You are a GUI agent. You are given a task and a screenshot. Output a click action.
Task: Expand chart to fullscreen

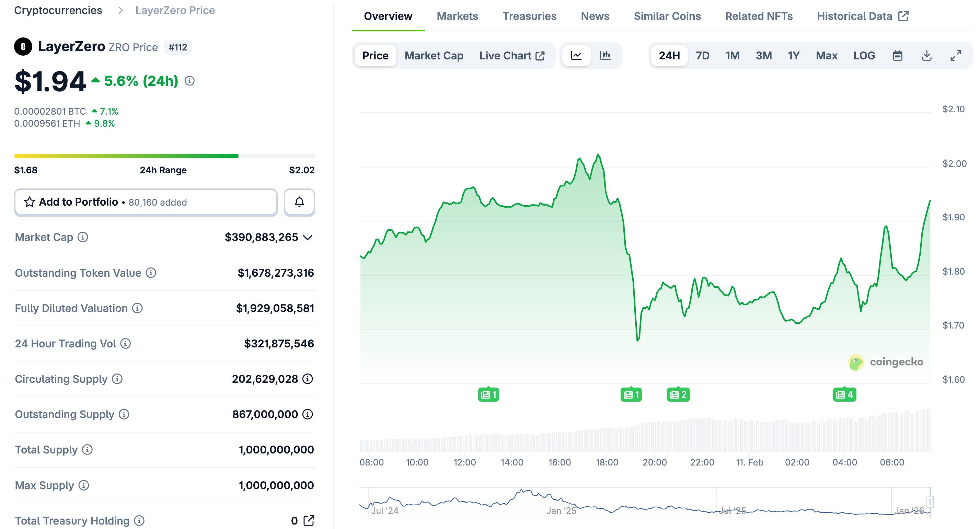click(956, 56)
